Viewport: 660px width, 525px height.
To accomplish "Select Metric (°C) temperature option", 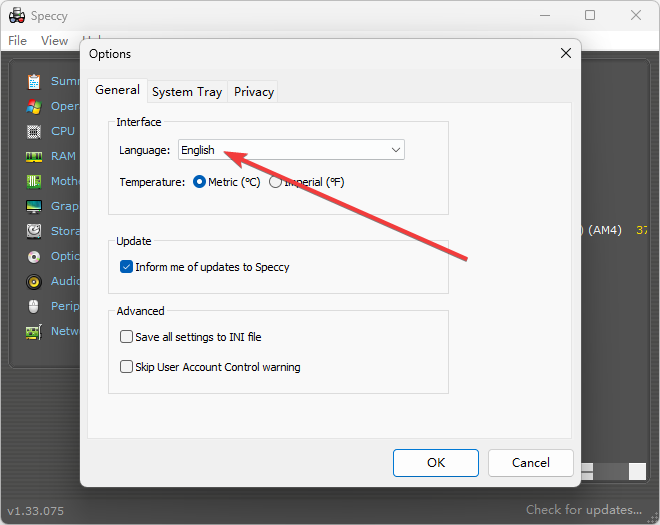I will 226,182.
